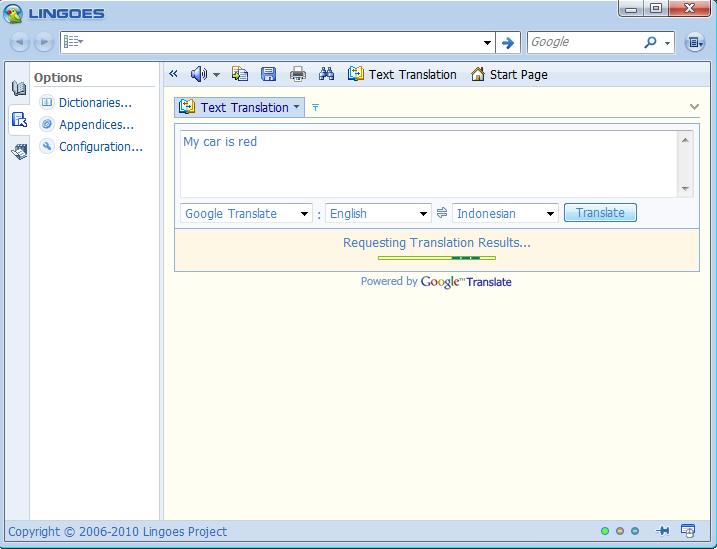Open the search engine dropdown arrow
The width and height of the screenshot is (717, 549).
point(668,43)
